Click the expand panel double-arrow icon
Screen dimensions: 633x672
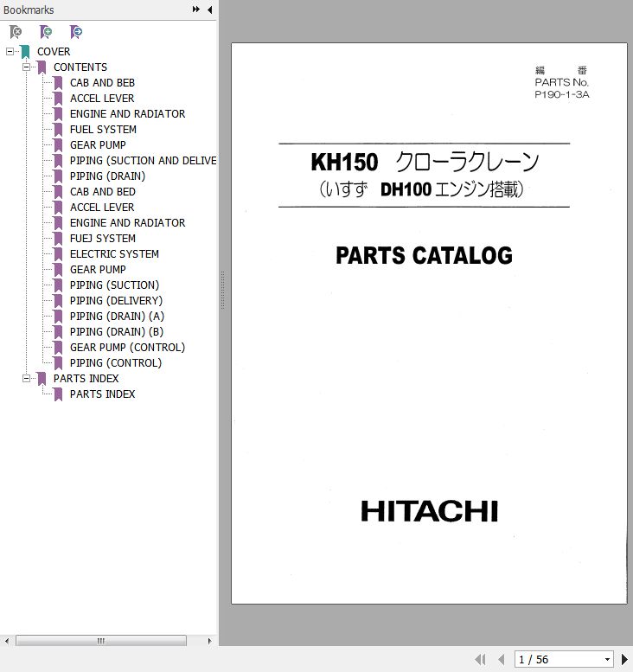point(196,10)
